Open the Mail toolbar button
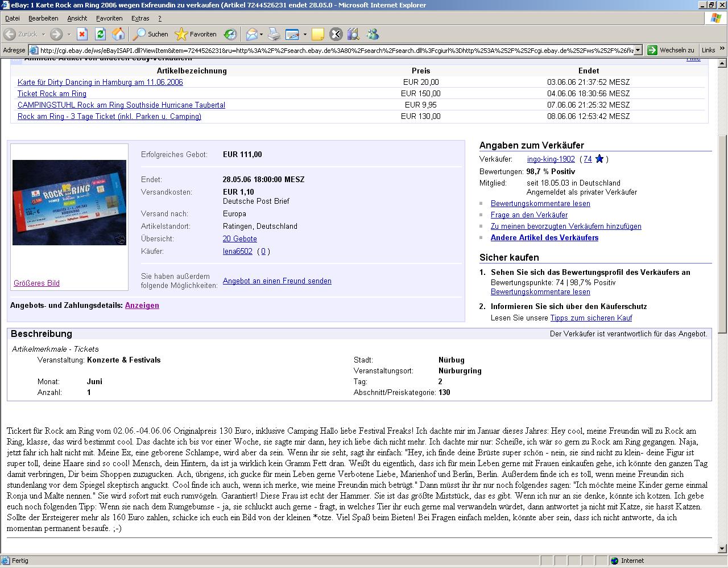Viewport: 728px width, 568px height. (x=251, y=34)
